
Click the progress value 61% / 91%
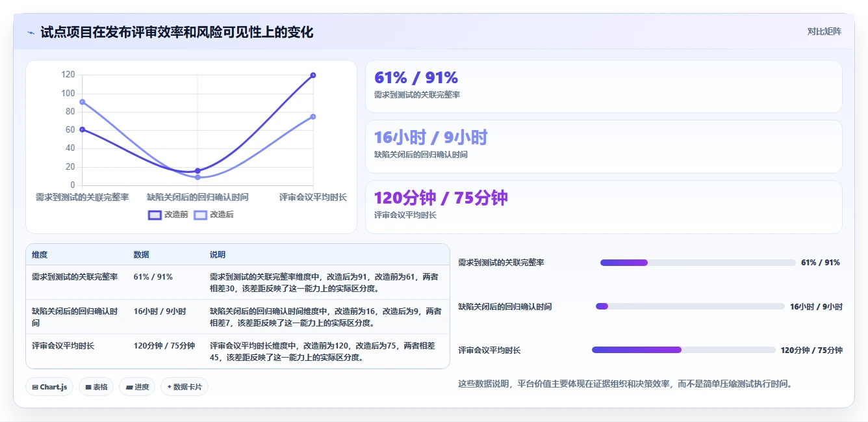coord(821,263)
